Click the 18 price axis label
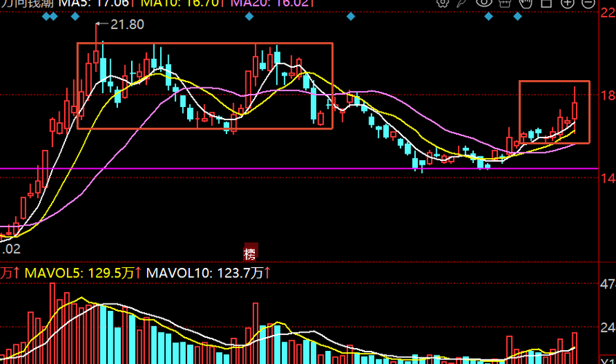This screenshot has width=616, height=364. [608, 95]
